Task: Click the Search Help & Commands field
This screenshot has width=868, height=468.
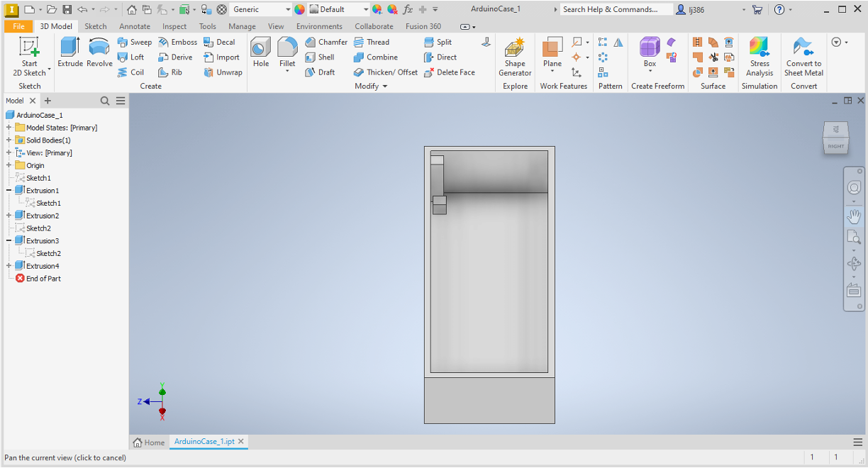Action: (x=616, y=10)
